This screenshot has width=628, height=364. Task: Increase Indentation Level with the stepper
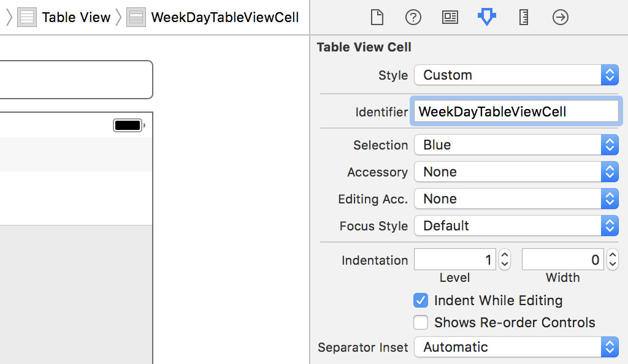coord(504,256)
